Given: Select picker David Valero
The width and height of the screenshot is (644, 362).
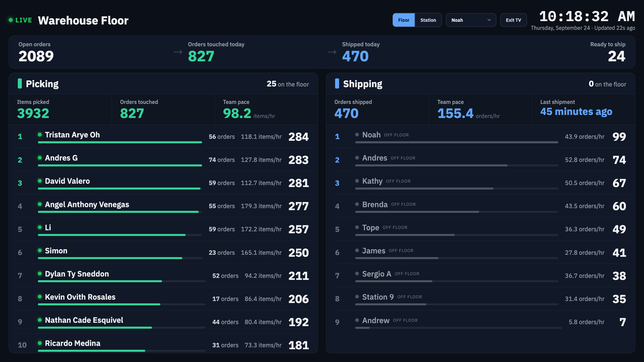Looking at the screenshot, I should tap(67, 181).
